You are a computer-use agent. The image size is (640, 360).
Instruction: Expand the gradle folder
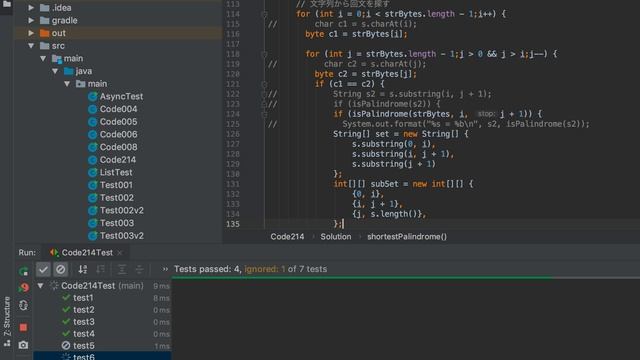tap(31, 20)
